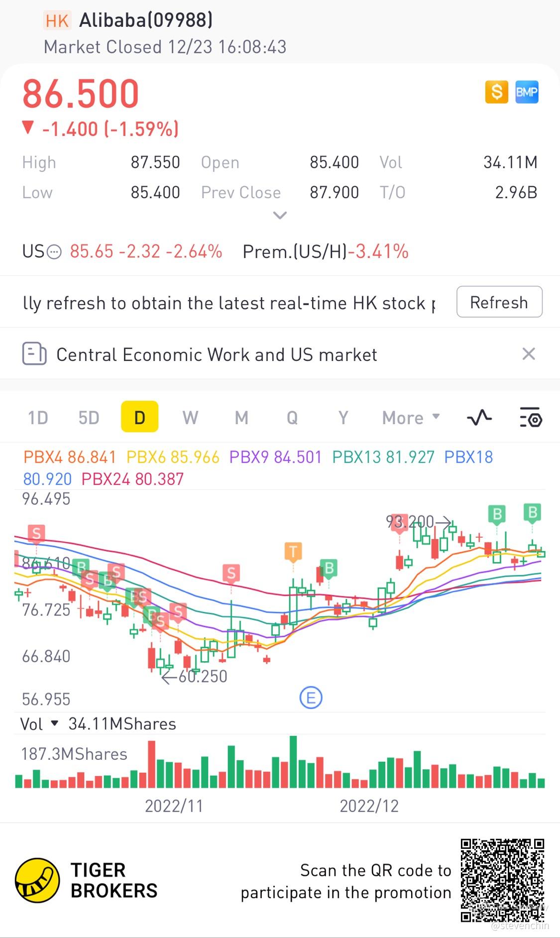The image size is (560, 938).
Task: Switch to the 1D chart tab
Action: click(38, 418)
